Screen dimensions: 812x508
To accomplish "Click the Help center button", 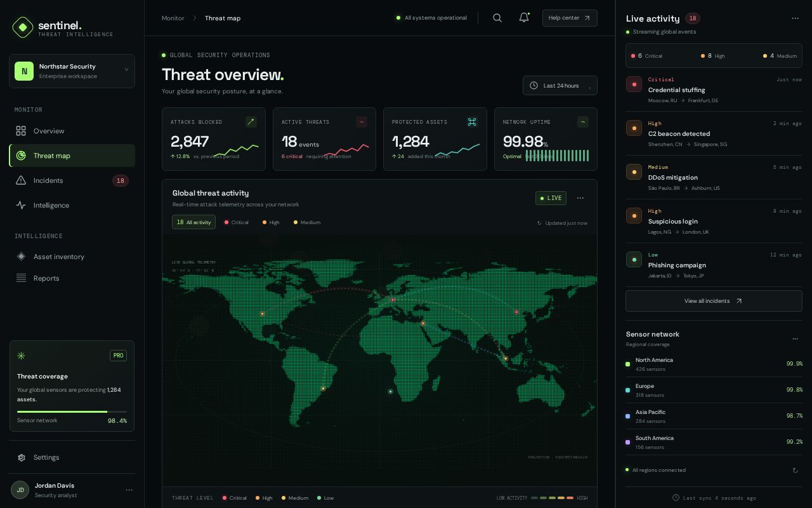I will [x=570, y=18].
